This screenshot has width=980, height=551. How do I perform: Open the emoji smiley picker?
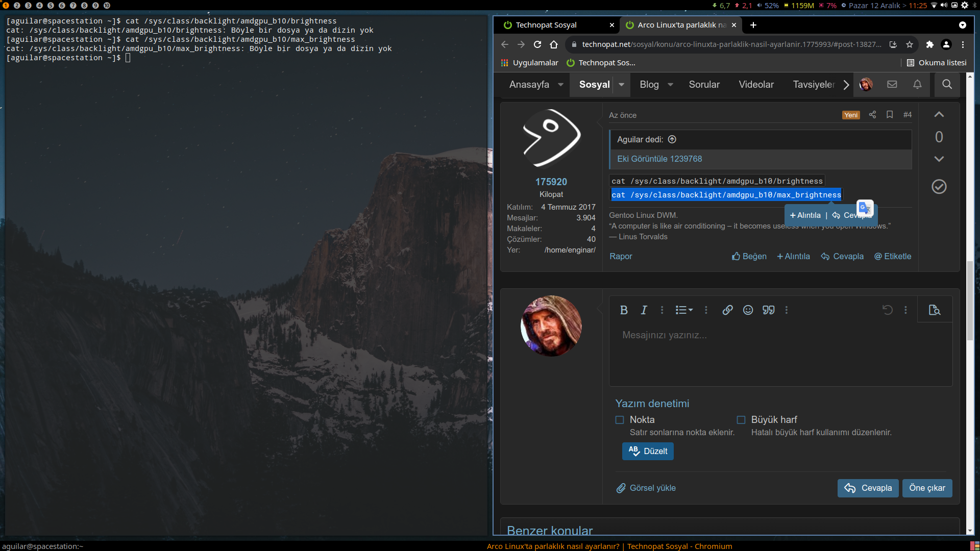pyautogui.click(x=748, y=310)
